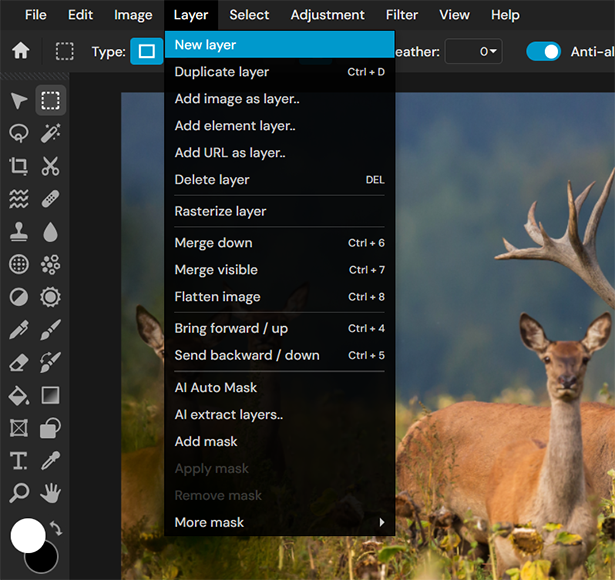Select the Heal bandage tool
The image size is (615, 580).
pos(51,199)
